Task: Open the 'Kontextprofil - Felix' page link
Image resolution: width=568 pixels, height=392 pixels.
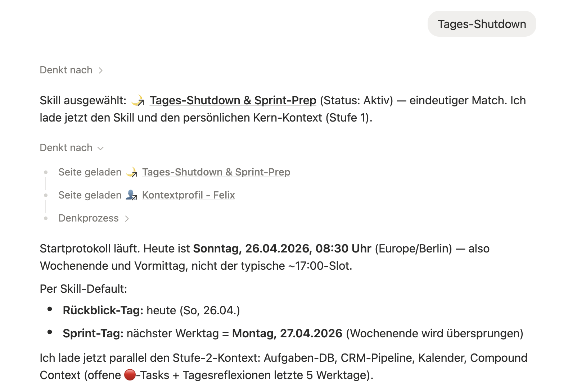Action: click(188, 195)
